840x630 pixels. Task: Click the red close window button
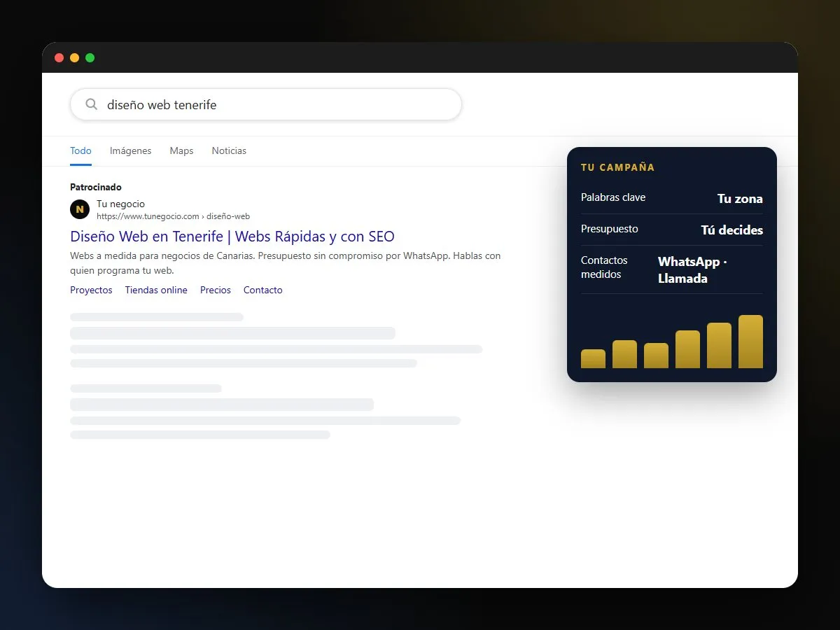[59, 57]
